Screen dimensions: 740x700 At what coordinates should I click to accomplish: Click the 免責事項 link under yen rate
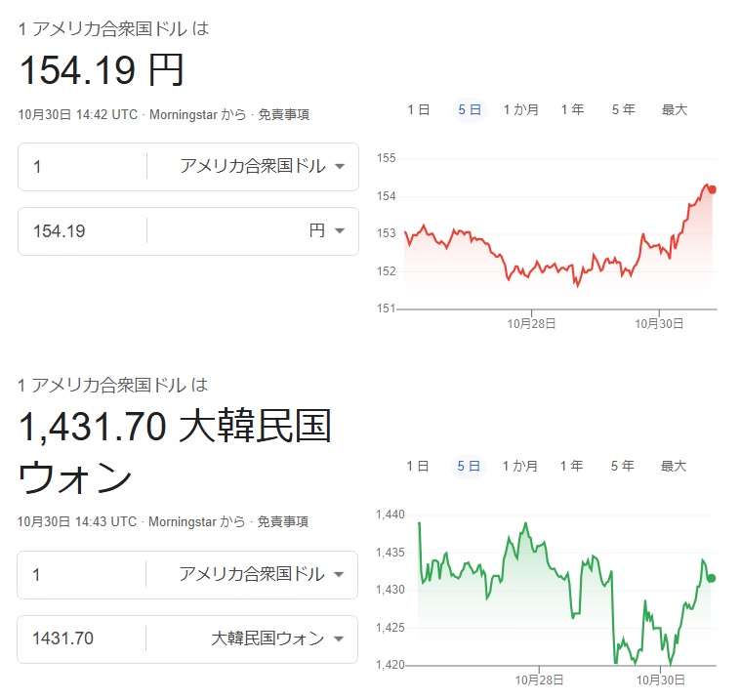pyautogui.click(x=283, y=114)
